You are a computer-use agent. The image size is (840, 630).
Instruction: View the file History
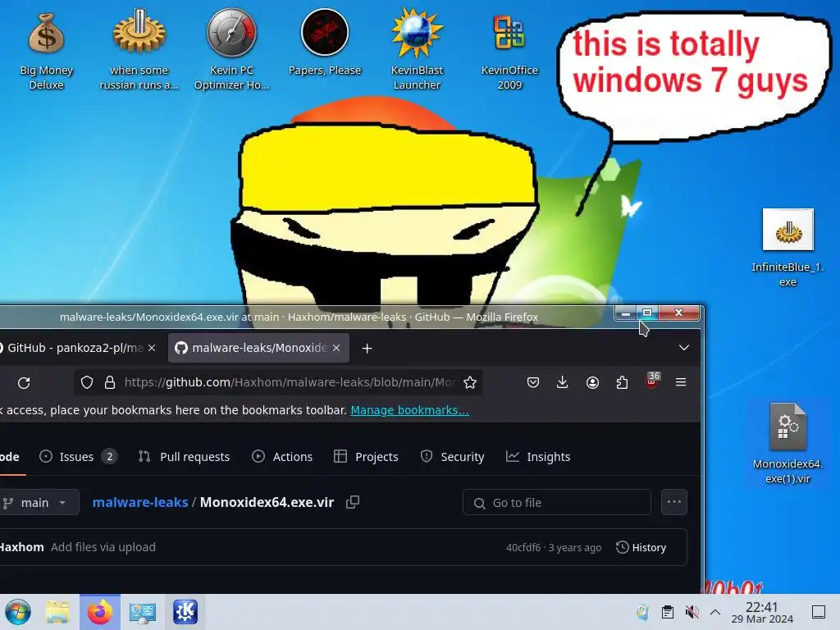(641, 547)
